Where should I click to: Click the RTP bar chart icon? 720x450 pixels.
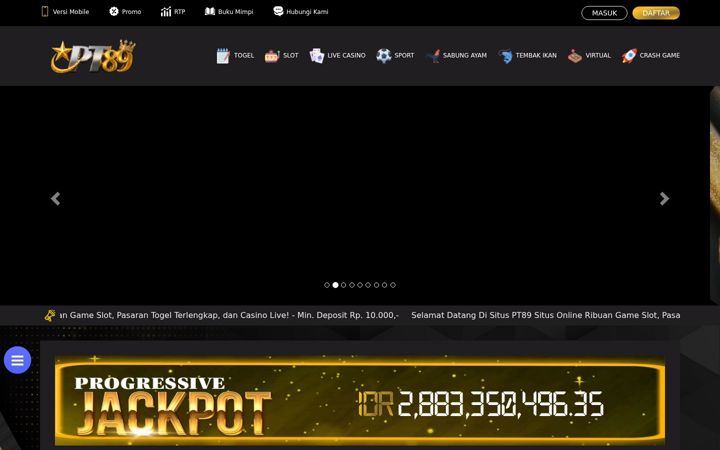(x=166, y=11)
